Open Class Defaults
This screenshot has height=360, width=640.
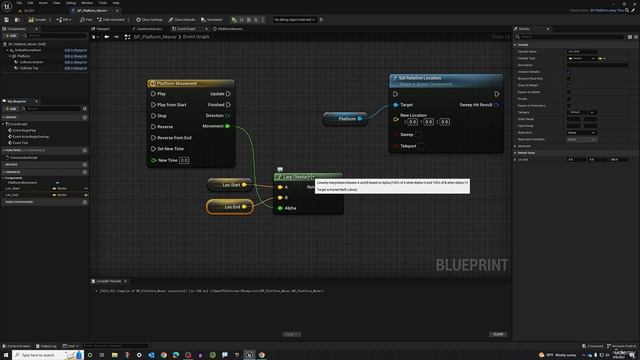coord(182,20)
